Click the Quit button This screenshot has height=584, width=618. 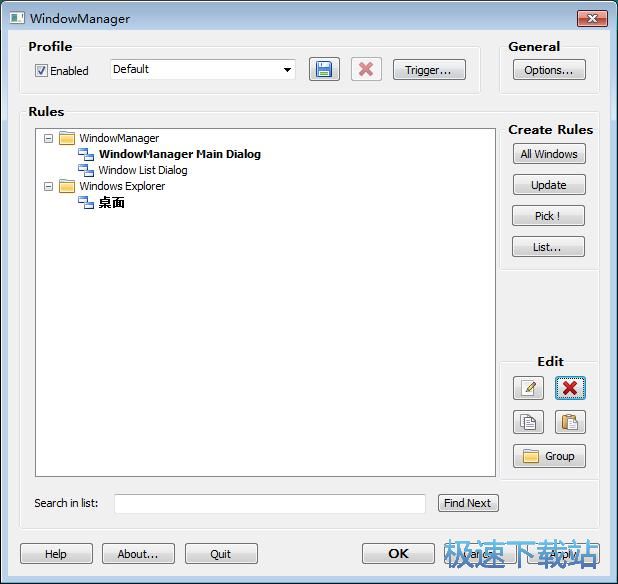coord(221,554)
